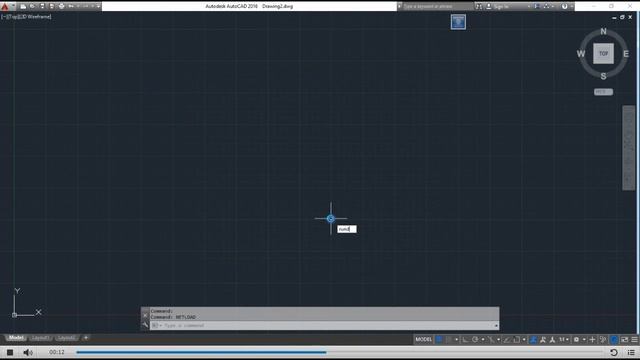Image resolution: width=640 pixels, height=360 pixels.
Task: Open the Autodesk Exchange Apps icon
Action: (x=537, y=6)
